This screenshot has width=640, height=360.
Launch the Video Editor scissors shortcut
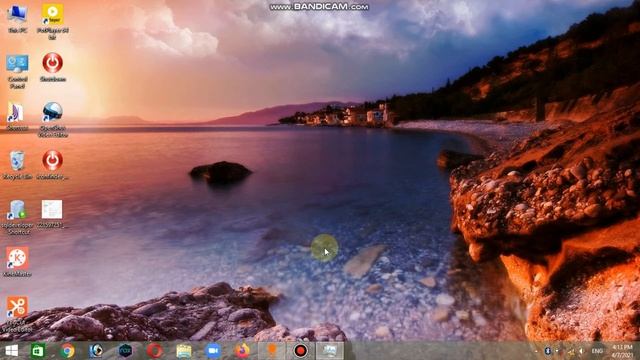[x=17, y=313]
